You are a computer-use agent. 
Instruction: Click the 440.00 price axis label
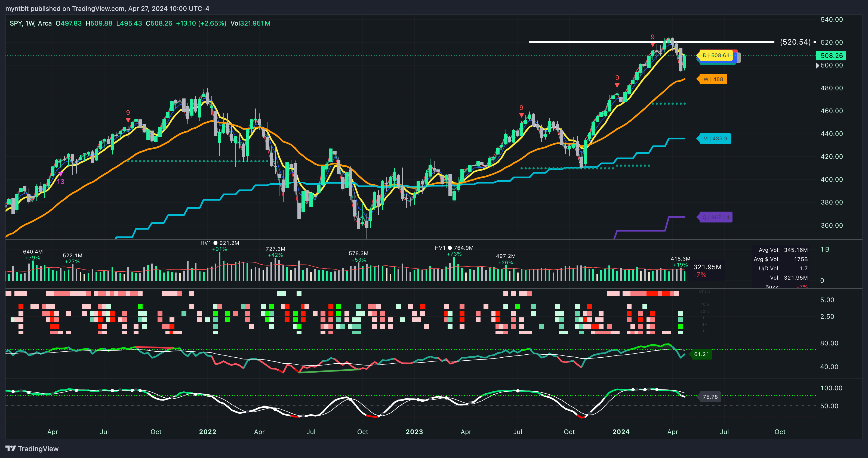click(832, 134)
